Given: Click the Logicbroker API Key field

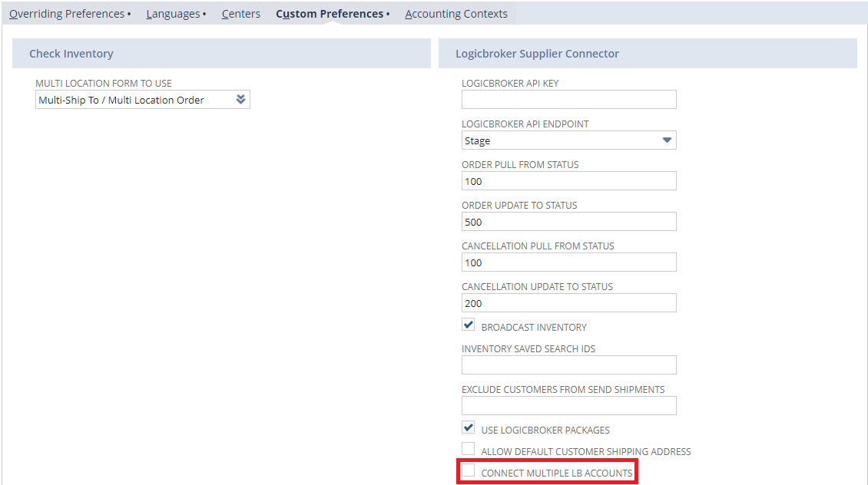Looking at the screenshot, I should (568, 100).
